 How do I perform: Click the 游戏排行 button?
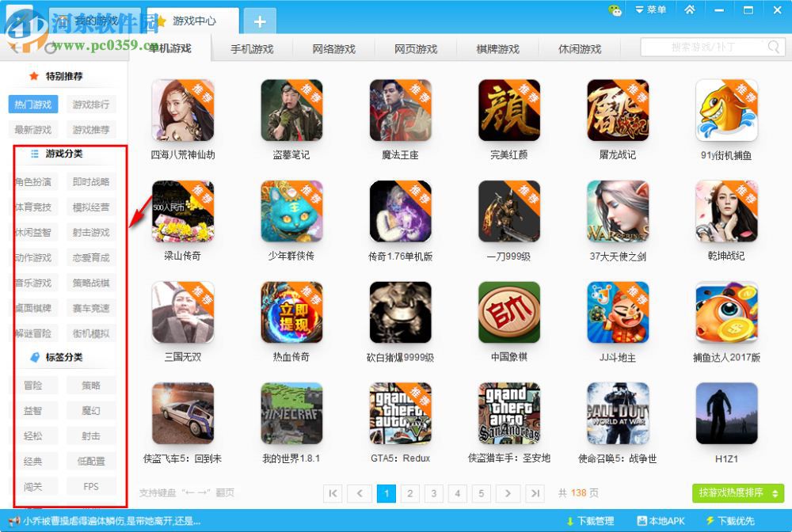(x=92, y=104)
